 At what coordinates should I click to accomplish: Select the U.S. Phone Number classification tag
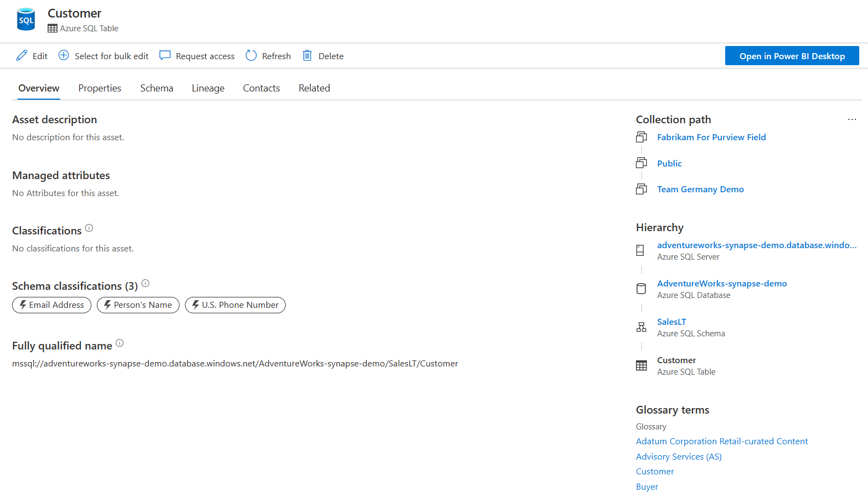[x=235, y=305]
